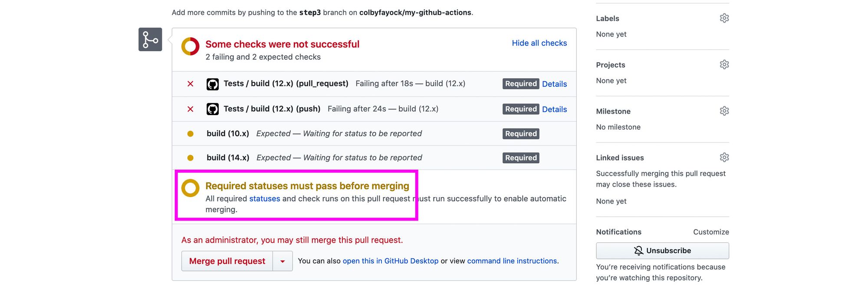The height and width of the screenshot is (290, 868).
Task: Open the Linked issues gear settings
Action: 724,158
